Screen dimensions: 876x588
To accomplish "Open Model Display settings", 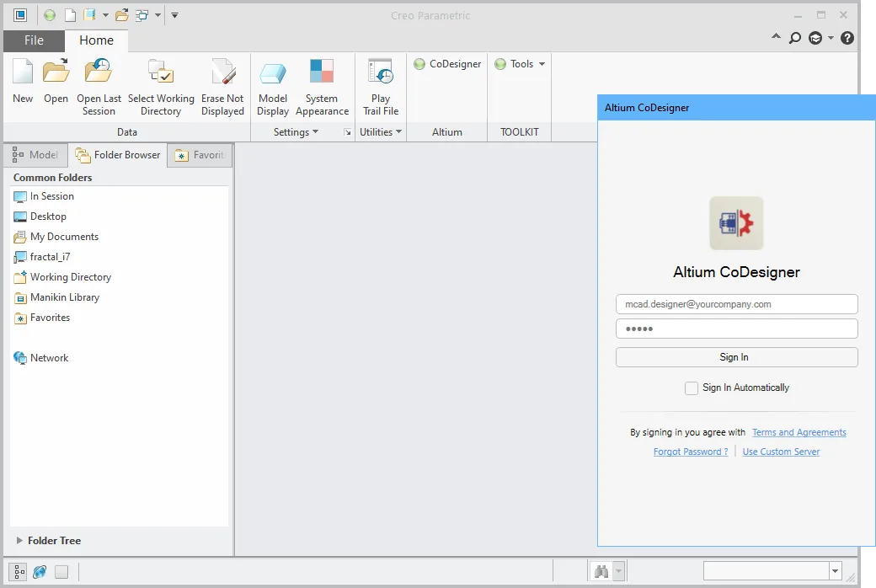I will [x=273, y=72].
